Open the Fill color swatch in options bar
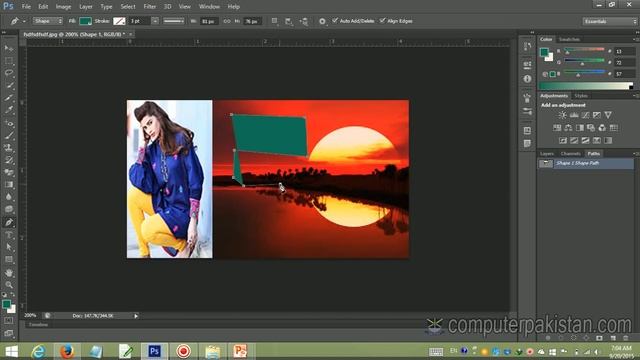The height and width of the screenshot is (360, 640). (85, 21)
